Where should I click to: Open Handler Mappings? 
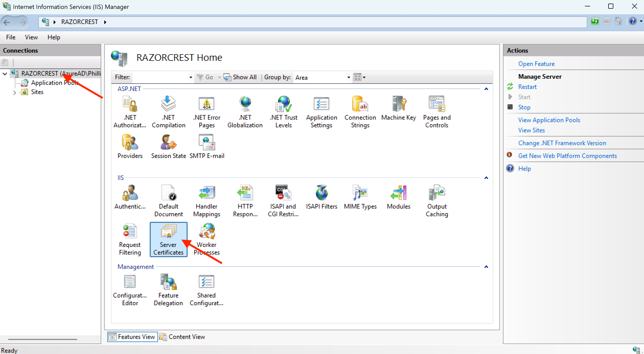206,201
